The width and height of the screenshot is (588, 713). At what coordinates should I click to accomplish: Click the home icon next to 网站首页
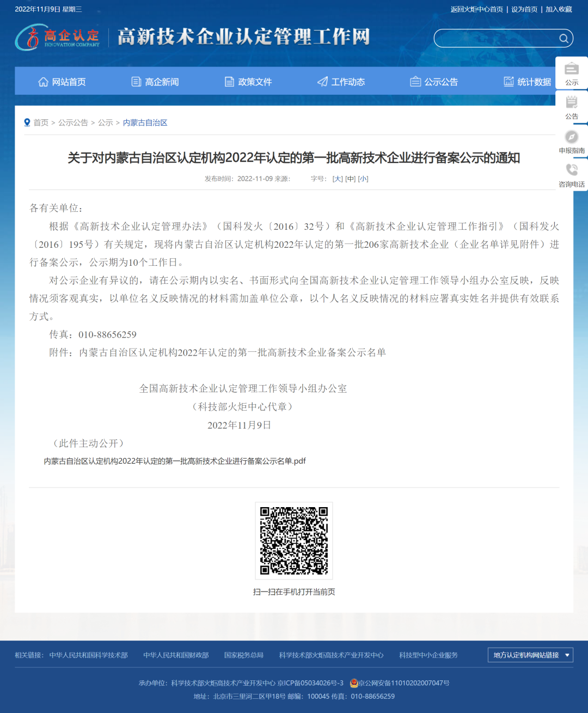point(43,81)
